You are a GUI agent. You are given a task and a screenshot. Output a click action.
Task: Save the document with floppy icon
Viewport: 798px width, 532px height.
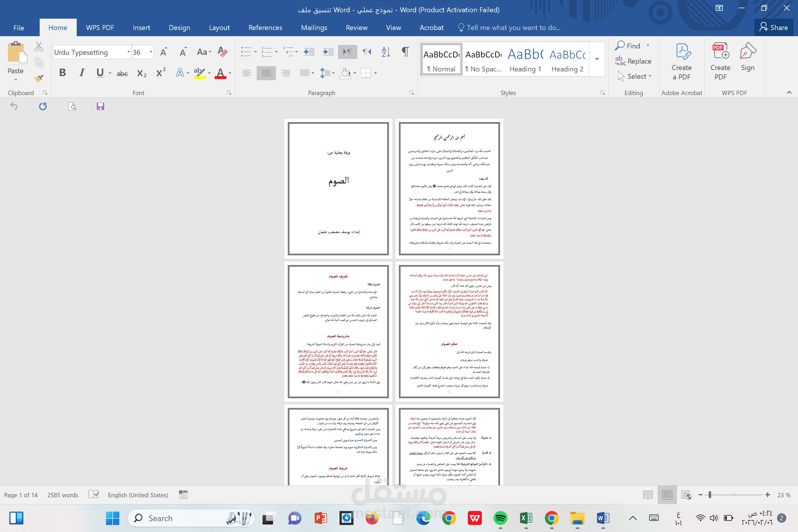(x=100, y=106)
